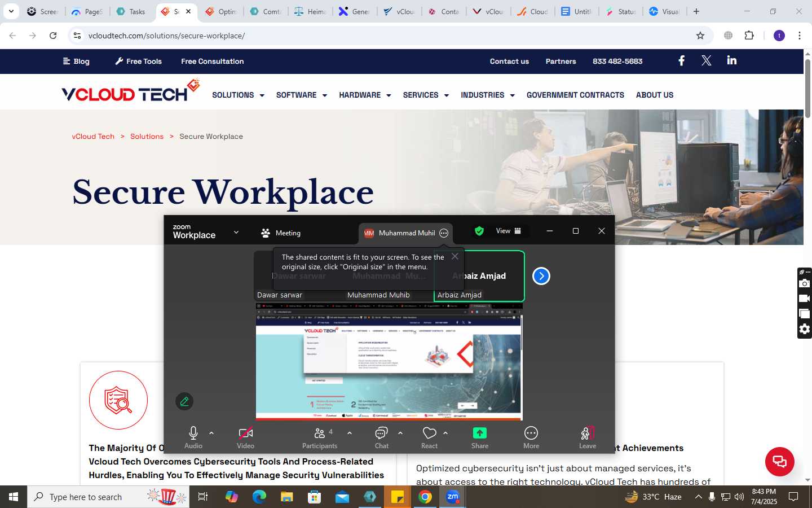Open Contact us page
812x508 pixels.
(x=509, y=61)
